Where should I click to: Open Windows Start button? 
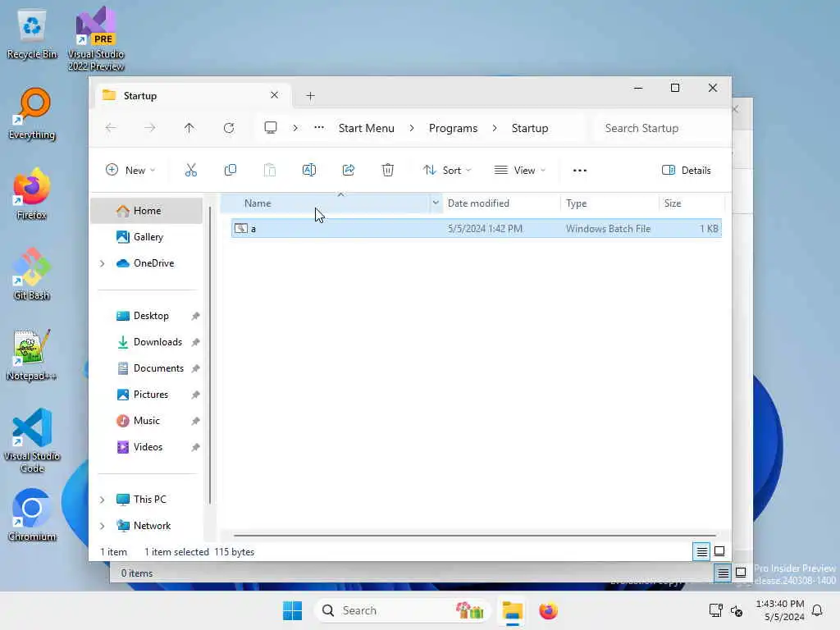[293, 610]
